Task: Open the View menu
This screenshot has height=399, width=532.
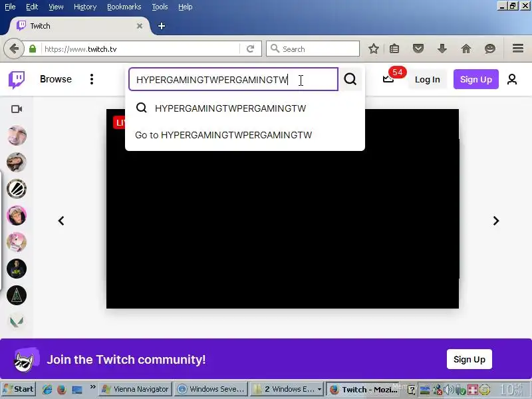Action: tap(56, 7)
